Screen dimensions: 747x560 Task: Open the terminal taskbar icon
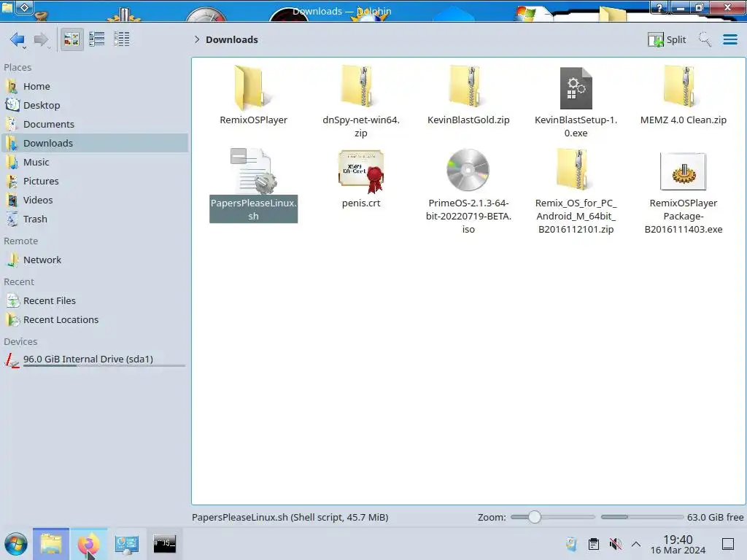[x=164, y=543]
